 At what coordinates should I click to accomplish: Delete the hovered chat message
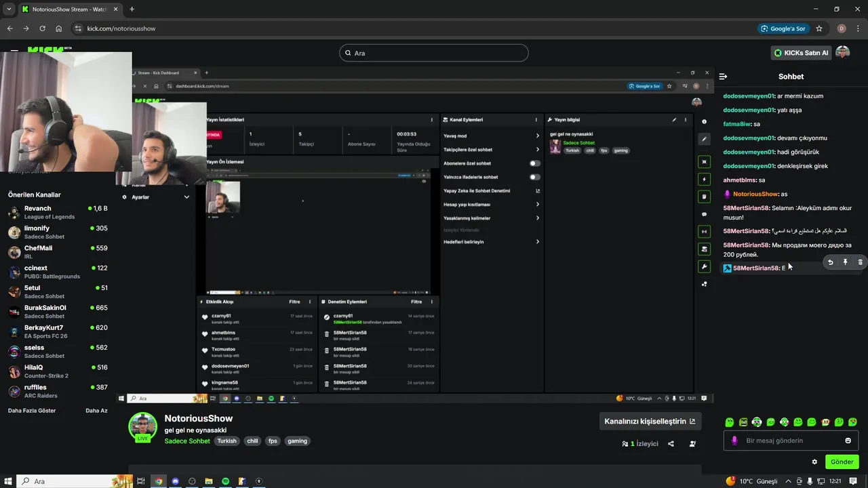point(861,262)
